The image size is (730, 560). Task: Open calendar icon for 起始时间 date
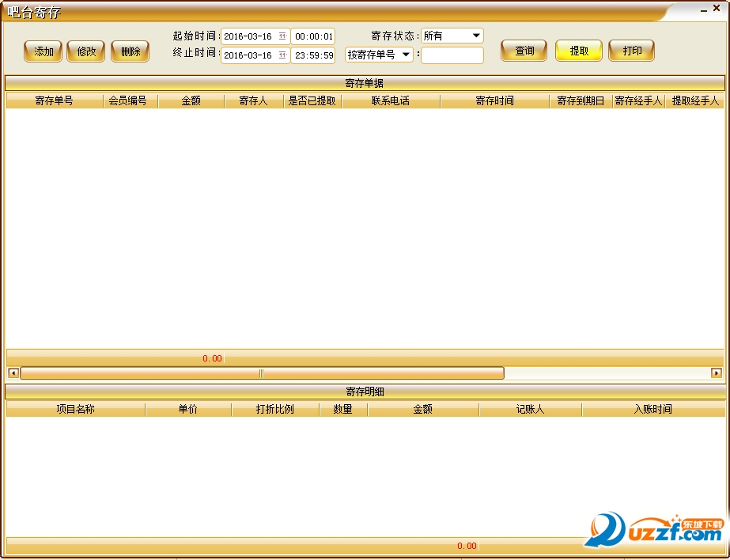tap(282, 36)
